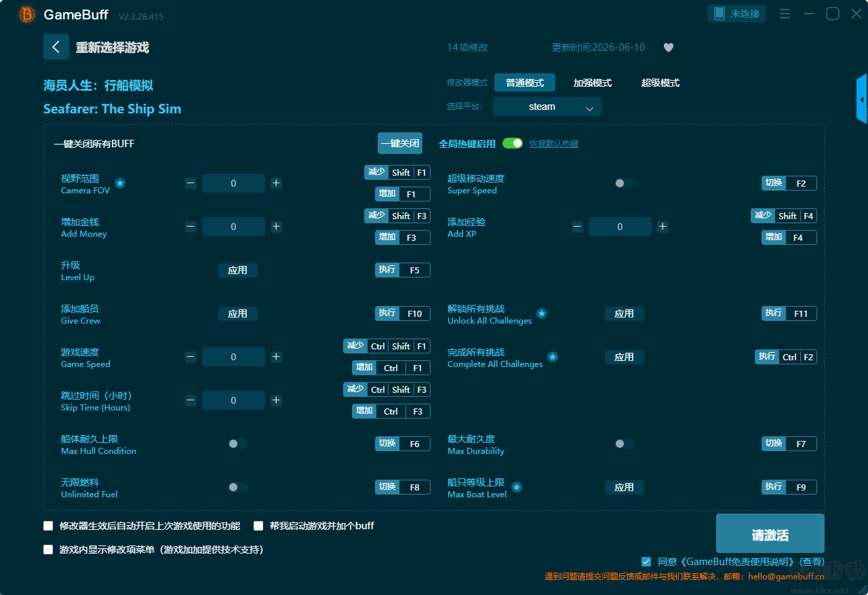Click star icon beside Max Boat Level
The width and height of the screenshot is (868, 595).
[x=517, y=487]
